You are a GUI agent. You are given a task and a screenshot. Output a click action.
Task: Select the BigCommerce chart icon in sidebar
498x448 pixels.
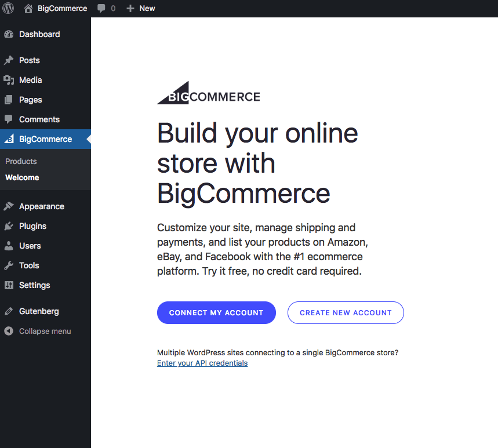click(x=10, y=139)
